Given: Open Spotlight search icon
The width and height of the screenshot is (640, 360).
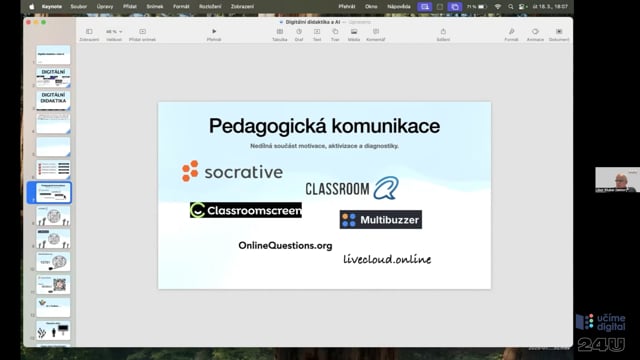Looking at the screenshot, I should point(511,7).
